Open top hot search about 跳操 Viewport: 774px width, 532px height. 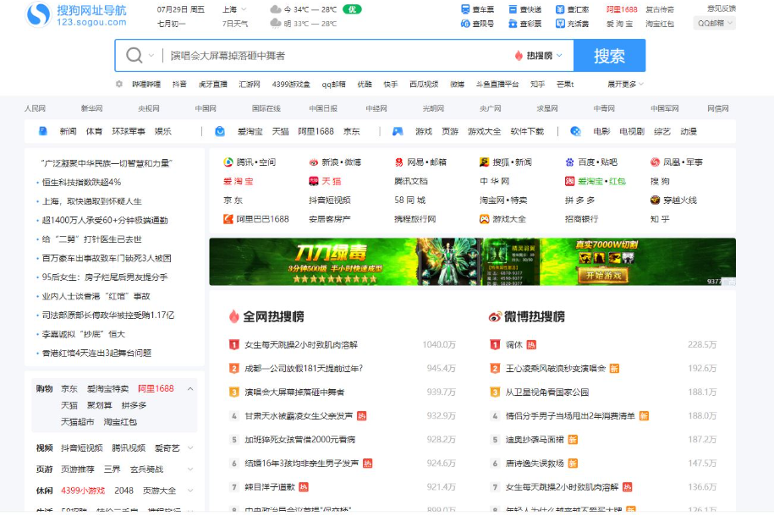click(x=300, y=345)
